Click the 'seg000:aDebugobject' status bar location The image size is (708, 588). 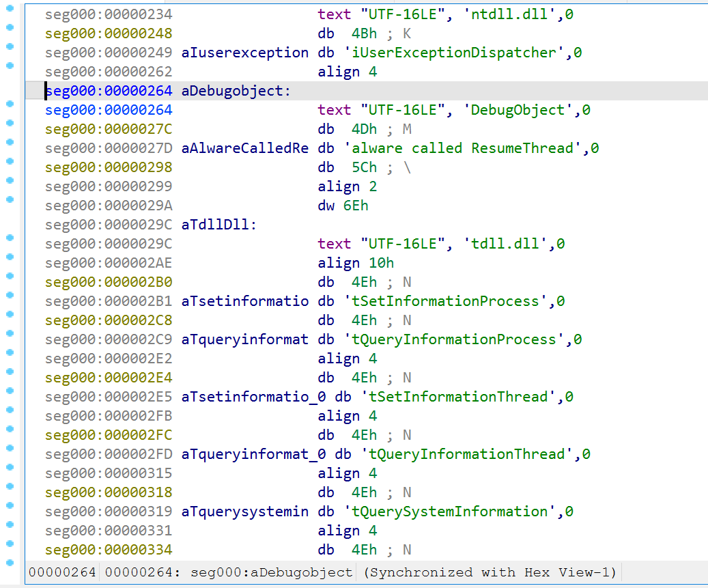point(271,573)
